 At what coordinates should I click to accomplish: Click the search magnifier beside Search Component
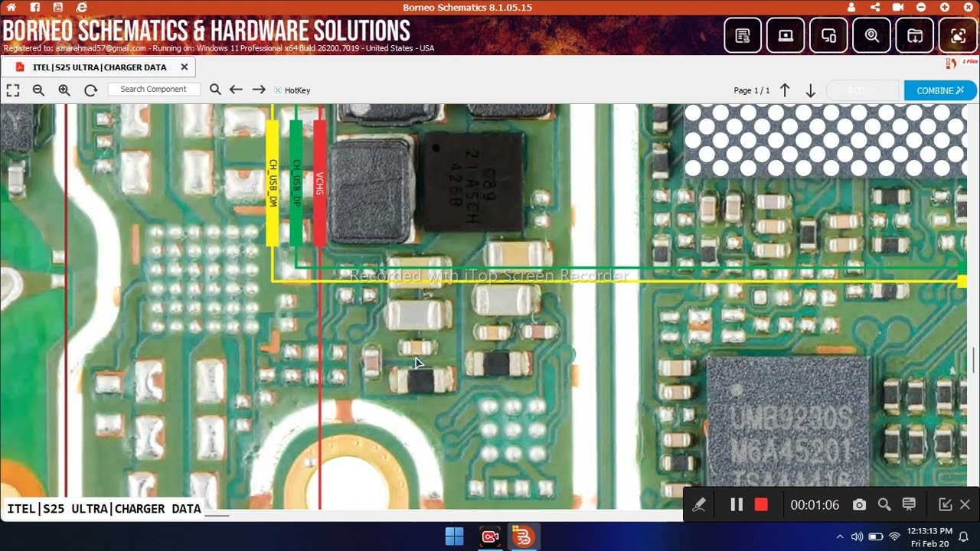(215, 90)
